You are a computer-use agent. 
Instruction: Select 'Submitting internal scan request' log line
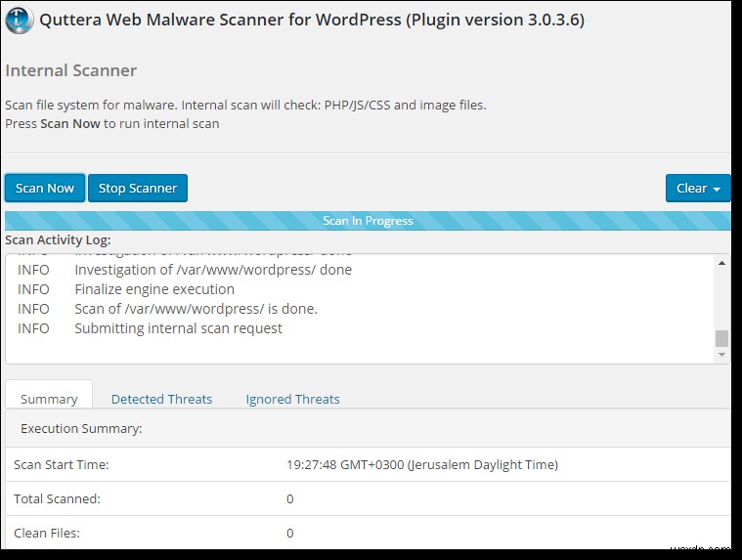(178, 328)
